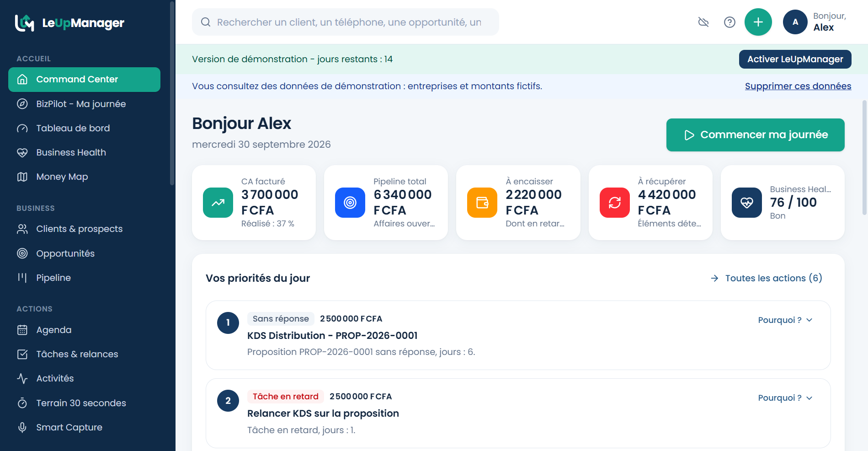Open Business Health in sidebar menu
868x451 pixels.
pyautogui.click(x=84, y=152)
